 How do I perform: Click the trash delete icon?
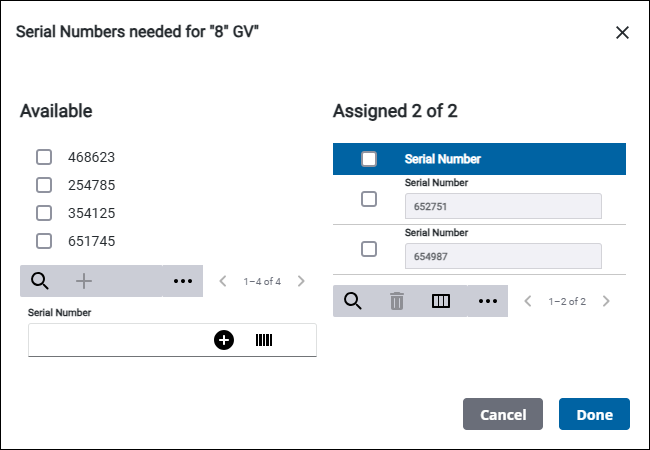[x=397, y=301]
